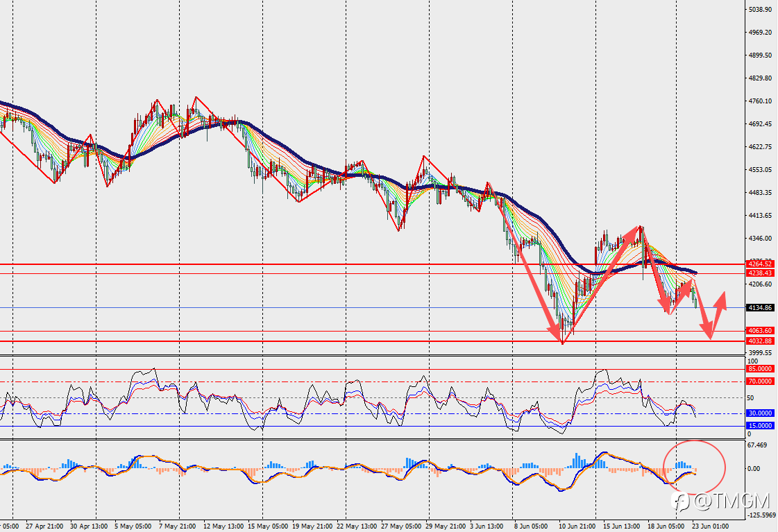Click the 70.0000 oscillator level label

coord(760,381)
